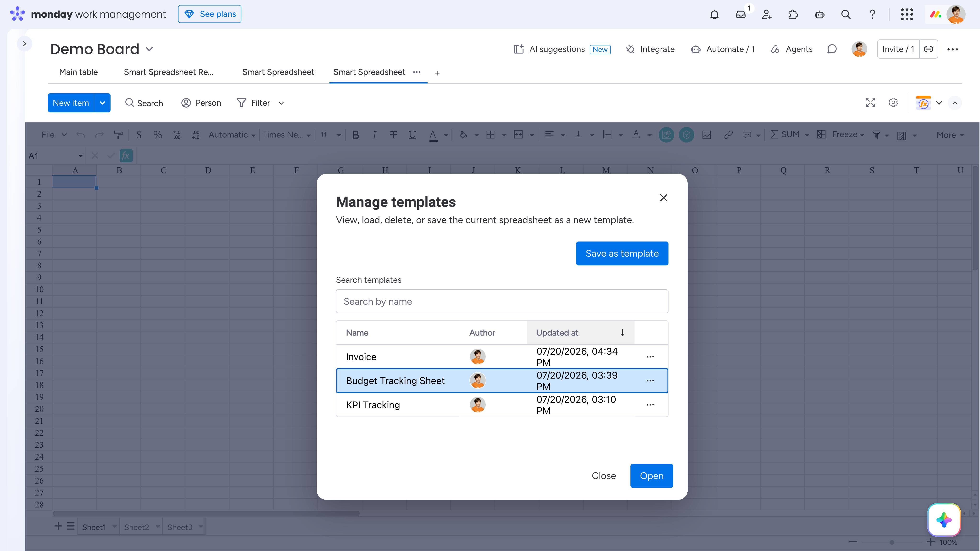Open view settings gear icon
The width and height of the screenshot is (980, 551).
click(893, 103)
